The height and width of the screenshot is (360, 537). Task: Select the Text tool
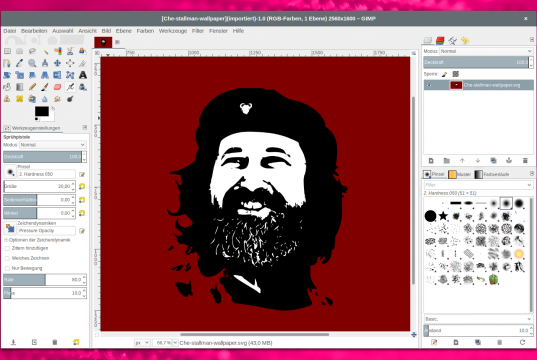point(83,75)
